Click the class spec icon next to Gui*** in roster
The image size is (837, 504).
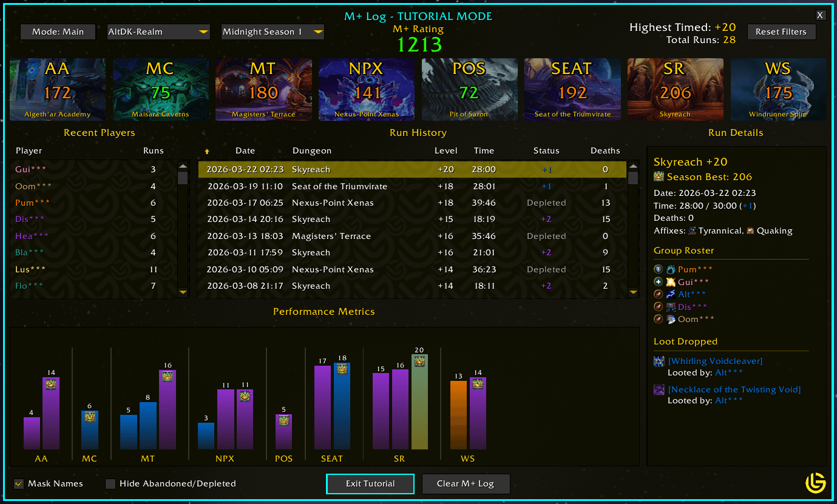pos(671,282)
